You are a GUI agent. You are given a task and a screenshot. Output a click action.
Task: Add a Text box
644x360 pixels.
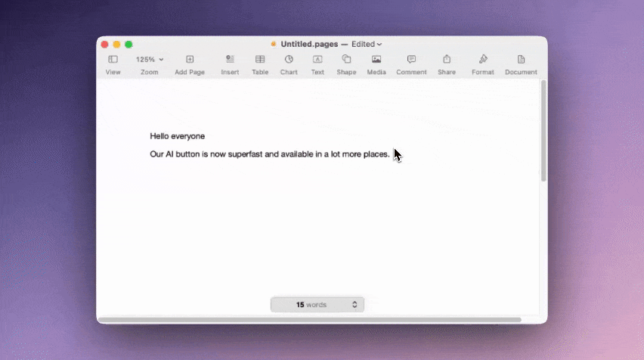pos(317,60)
